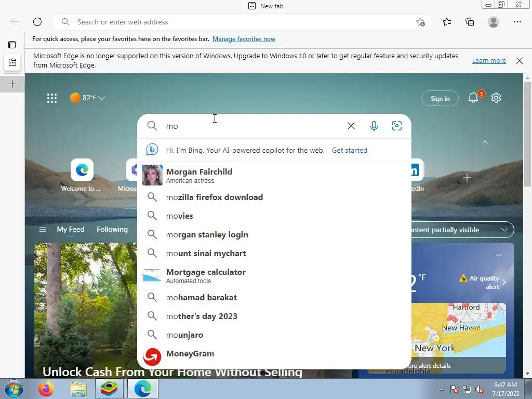532x399 pixels.
Task: Pick morgan stanley login suggestion
Action: (274, 234)
